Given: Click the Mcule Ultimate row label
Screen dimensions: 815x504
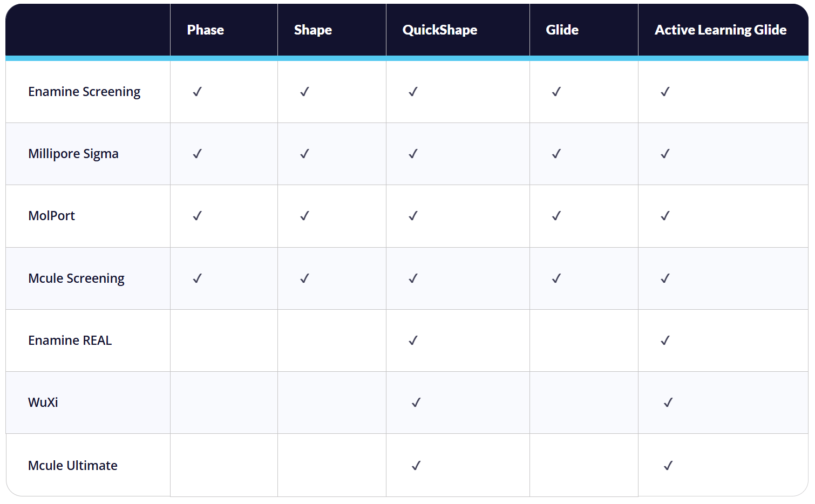Looking at the screenshot, I should pos(73,466).
